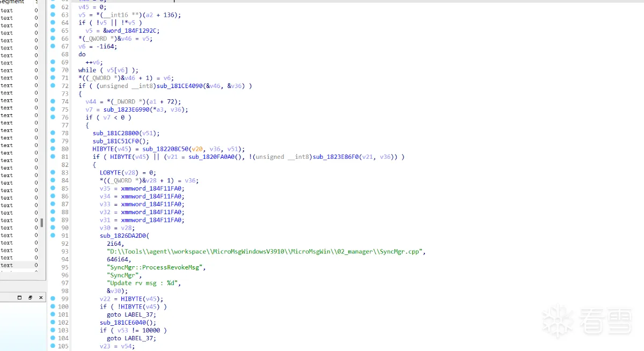Click the "&v30);" argument on line 98
The height and width of the screenshot is (351, 644).
pyautogui.click(x=118, y=291)
